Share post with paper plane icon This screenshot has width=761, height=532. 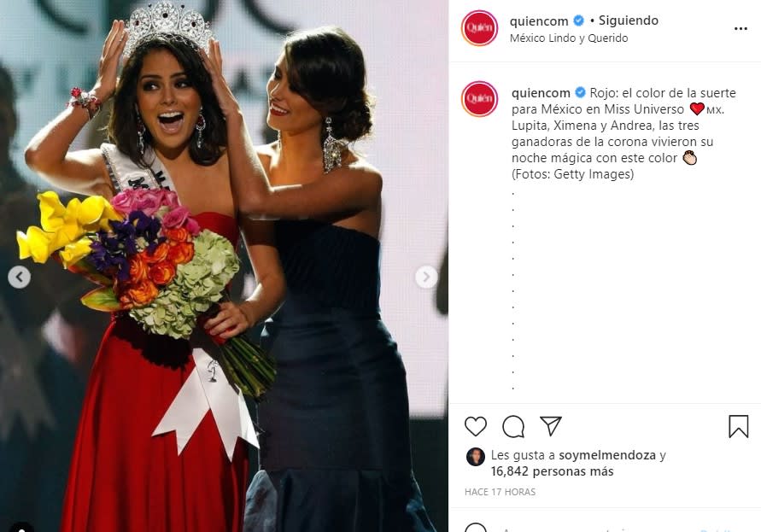[x=551, y=426]
